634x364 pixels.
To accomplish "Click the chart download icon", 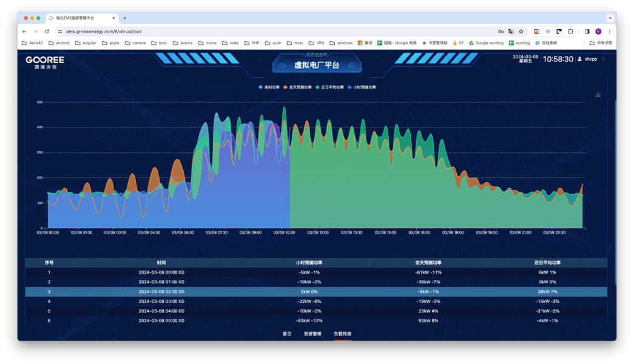I will (x=598, y=95).
